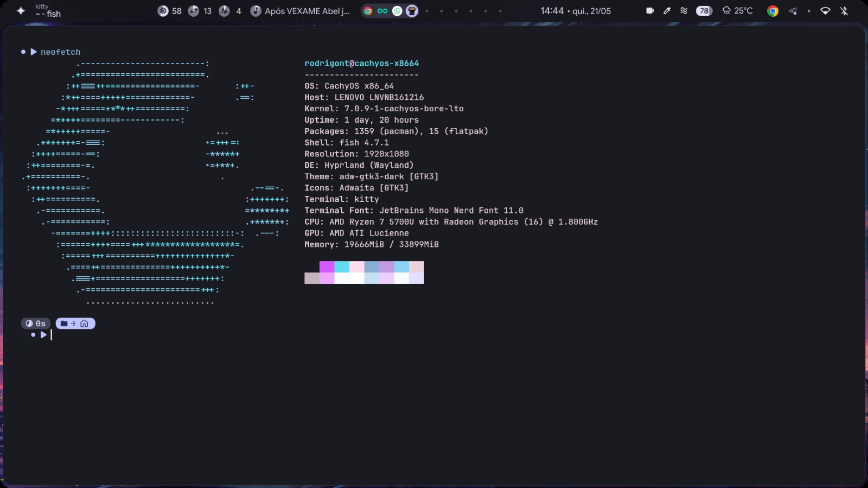The height and width of the screenshot is (488, 868).
Task: Click the gray-pink block at palette bottom-left
Action: point(312,278)
